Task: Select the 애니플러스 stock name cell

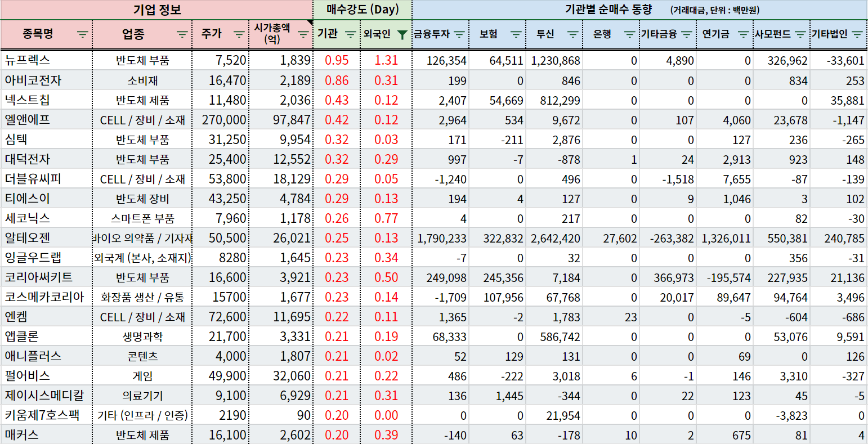Action: 46,356
